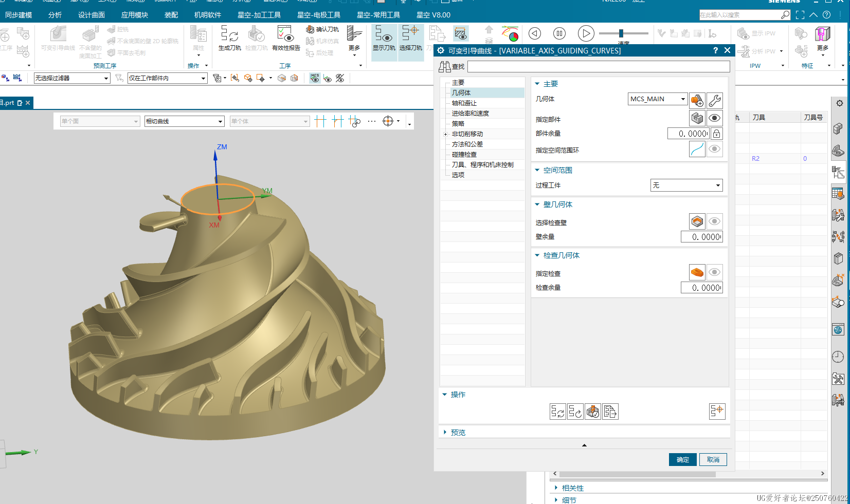The height and width of the screenshot is (504, 850).
Task: Select 进给率和速度 in the dialog tree
Action: tap(471, 114)
